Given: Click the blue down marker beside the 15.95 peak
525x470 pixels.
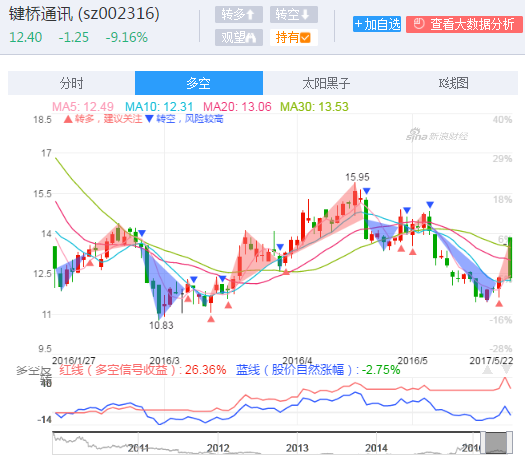Looking at the screenshot, I should [x=367, y=191].
